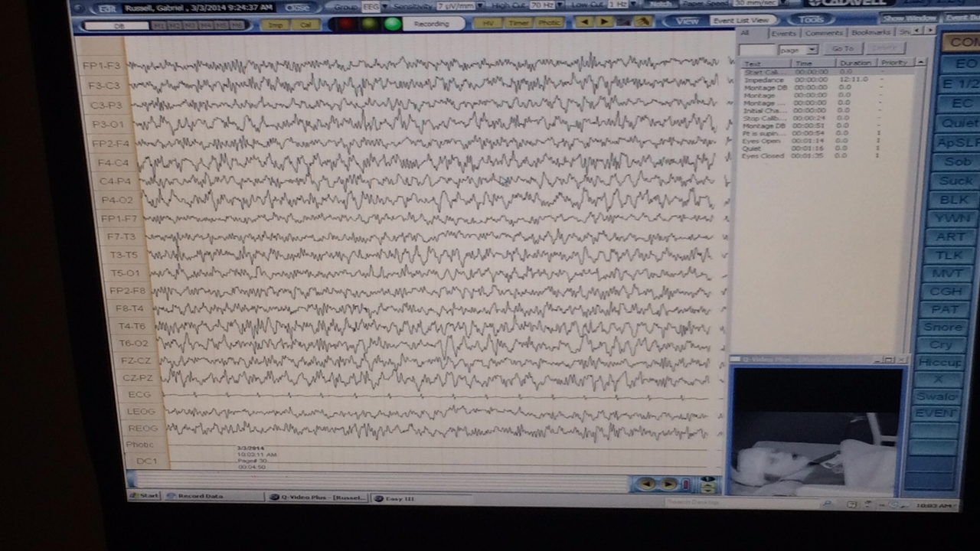Click the BLK blink marker button
This screenshot has height=551, width=980.
tap(953, 200)
